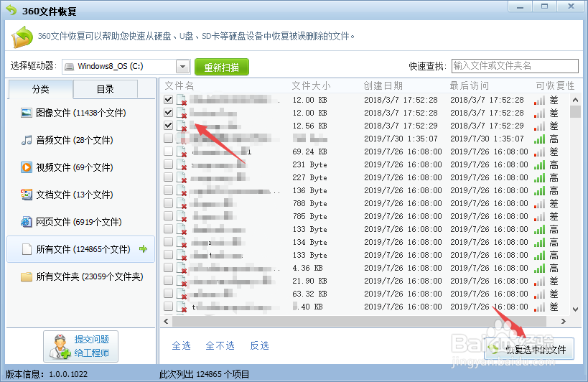The image size is (588, 382).
Task: Close the 360文件恢复 window
Action: pos(571,6)
